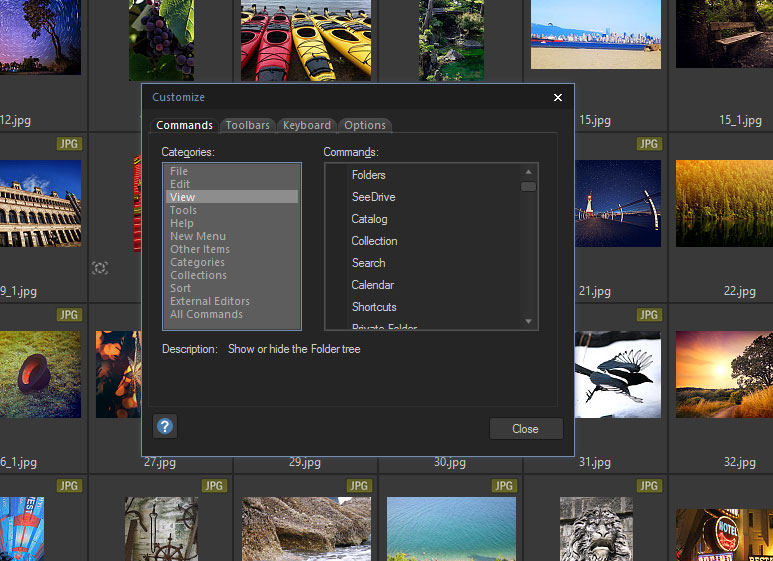
Task: Open the Options tab
Action: click(x=365, y=125)
